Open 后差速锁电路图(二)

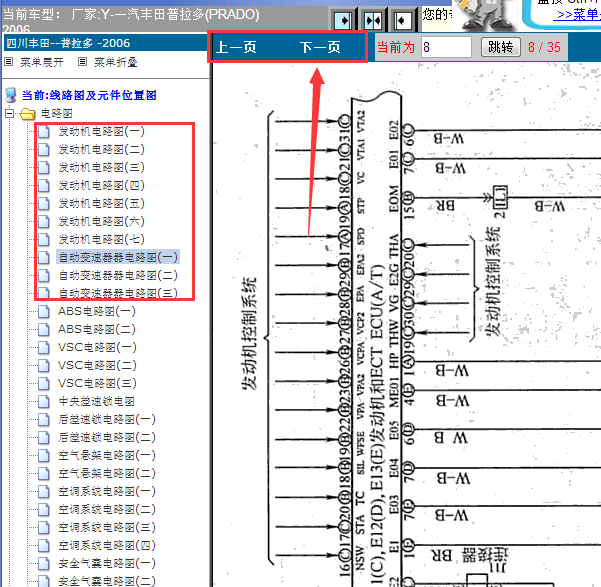coord(107,437)
